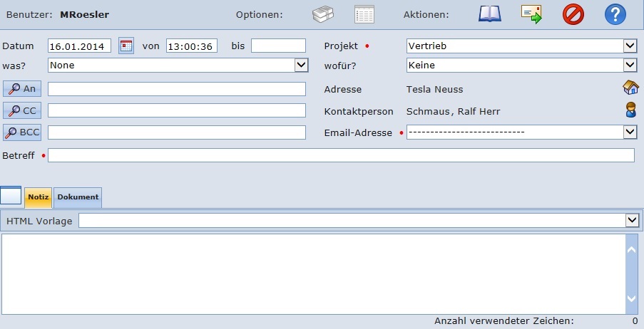Click the note text area scrollbar down arrow
The image size is (644, 329).
(x=631, y=298)
